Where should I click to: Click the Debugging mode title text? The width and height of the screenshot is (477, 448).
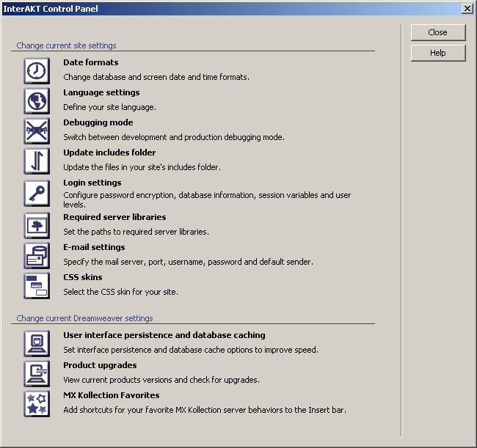(98, 122)
